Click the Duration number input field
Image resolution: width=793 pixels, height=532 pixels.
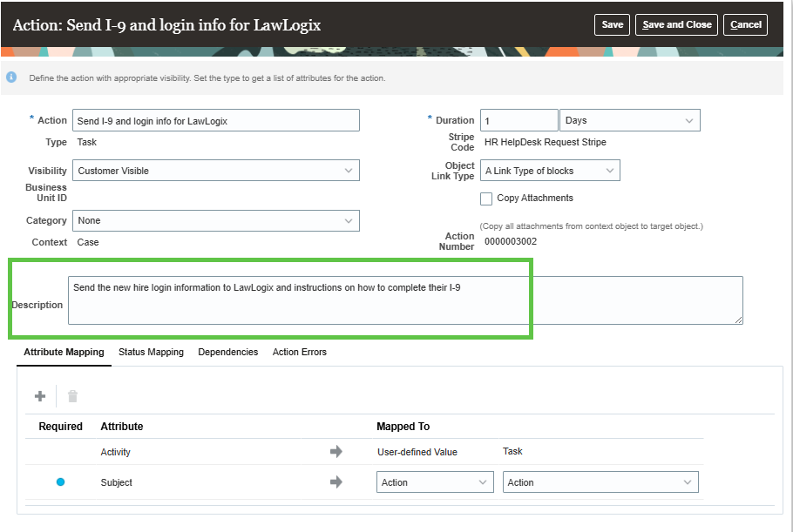tap(518, 120)
